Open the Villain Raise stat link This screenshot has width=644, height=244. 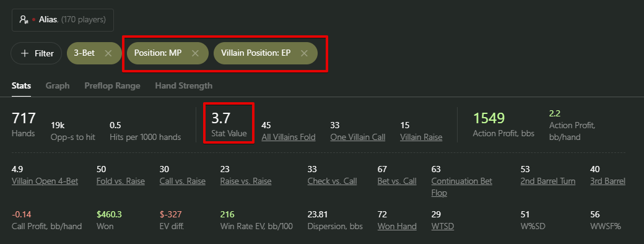click(421, 137)
